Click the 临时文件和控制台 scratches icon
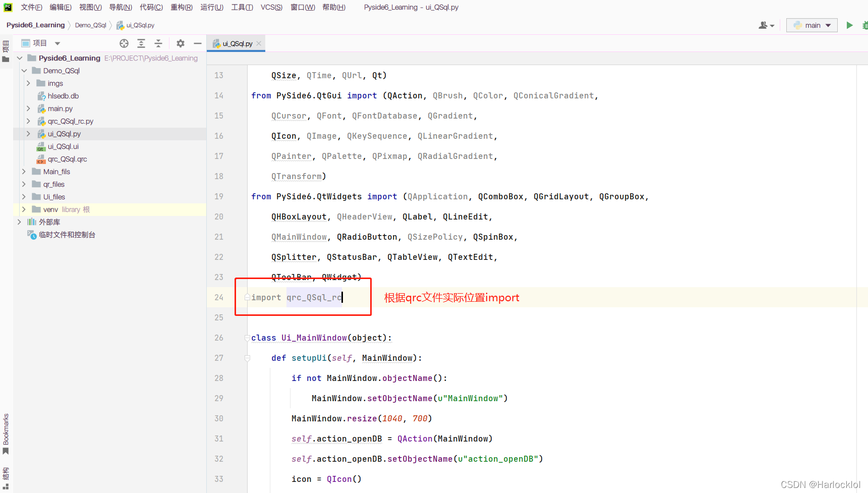Image resolution: width=868 pixels, height=493 pixels. point(32,235)
